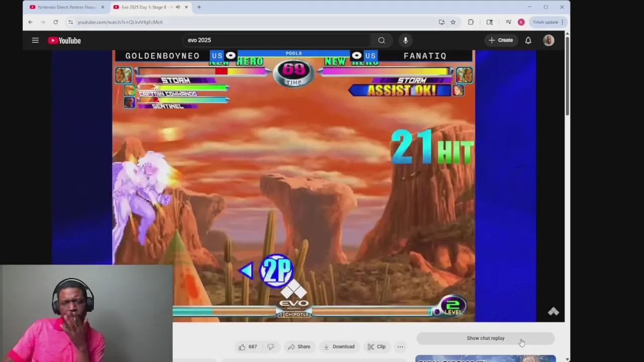View site information icon in address bar
Viewport: 644px width, 362px height.
pyautogui.click(x=70, y=22)
